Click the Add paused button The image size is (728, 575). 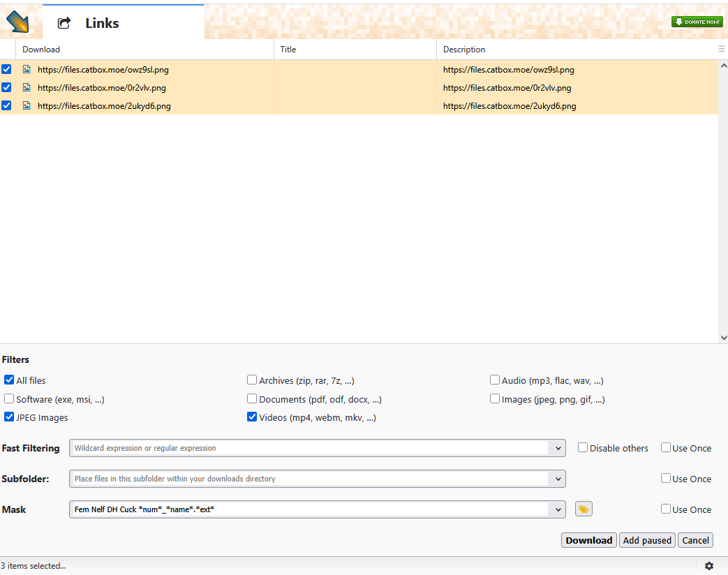click(x=647, y=540)
